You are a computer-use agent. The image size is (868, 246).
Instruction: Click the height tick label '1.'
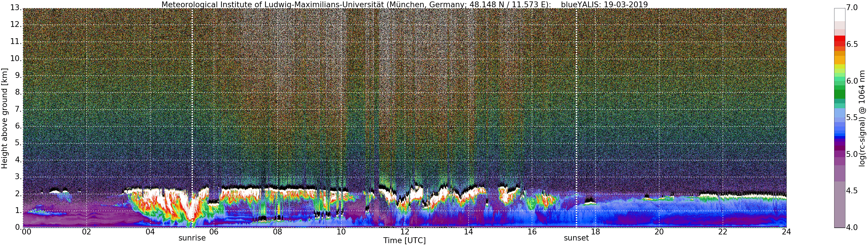tap(18, 211)
